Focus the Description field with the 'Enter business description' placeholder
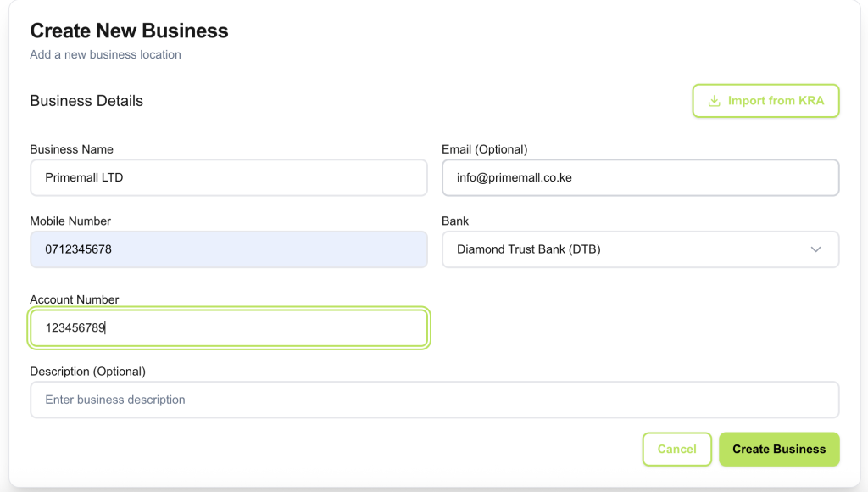The width and height of the screenshot is (868, 492). pos(435,400)
